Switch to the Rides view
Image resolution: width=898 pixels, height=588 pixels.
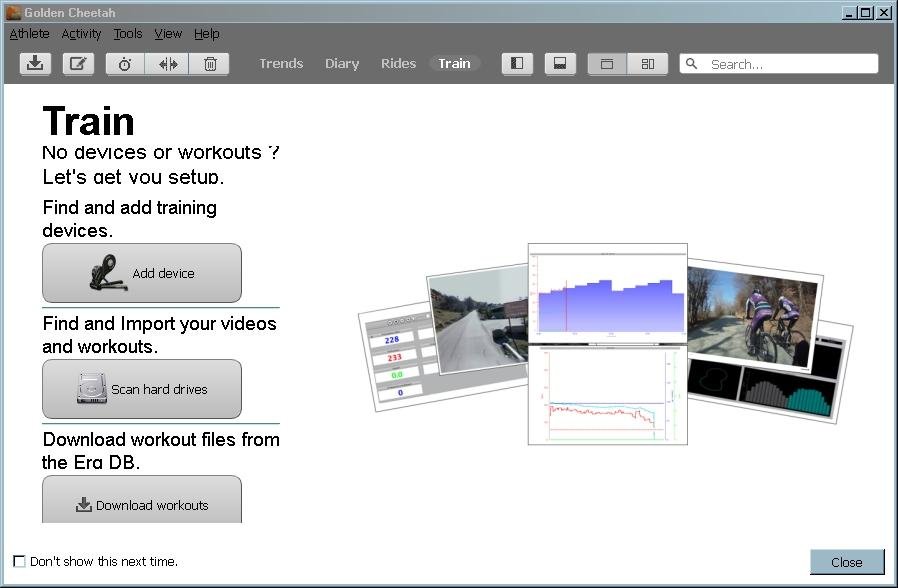pos(399,64)
